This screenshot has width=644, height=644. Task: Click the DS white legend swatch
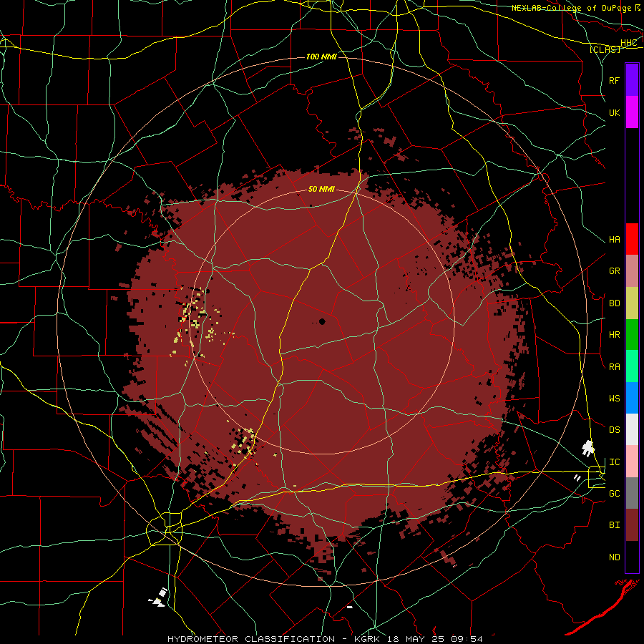(632, 429)
